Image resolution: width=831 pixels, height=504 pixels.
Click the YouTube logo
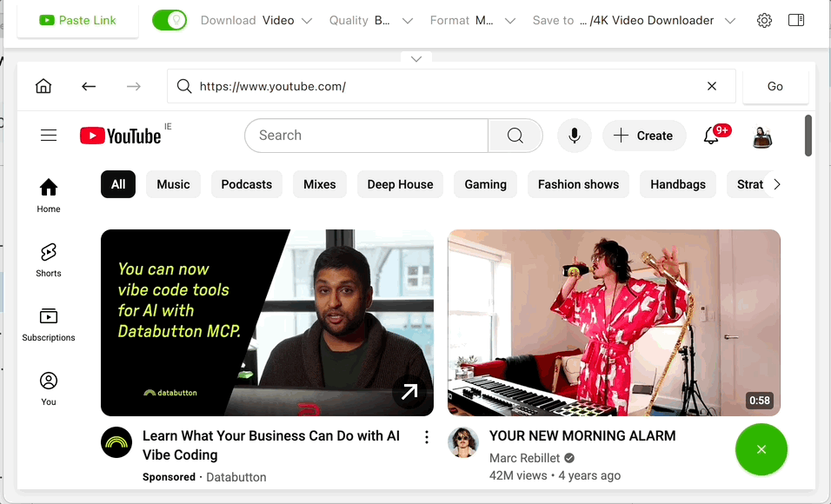click(x=120, y=136)
